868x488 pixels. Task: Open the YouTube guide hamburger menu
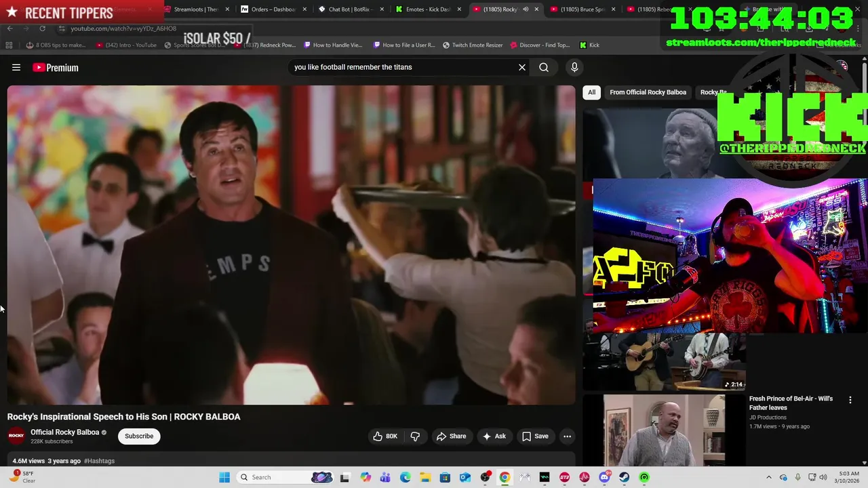[x=16, y=67]
